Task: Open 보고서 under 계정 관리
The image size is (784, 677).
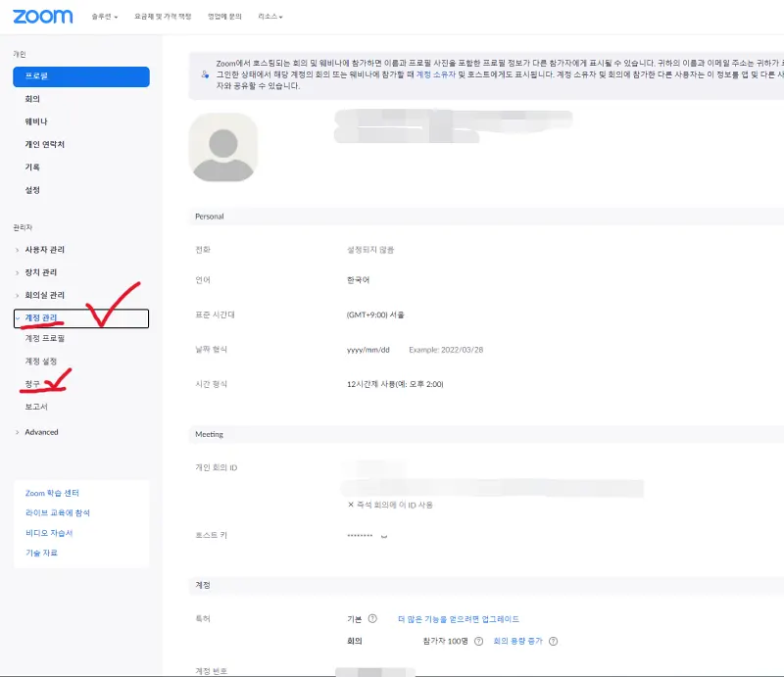Action: pos(36,407)
